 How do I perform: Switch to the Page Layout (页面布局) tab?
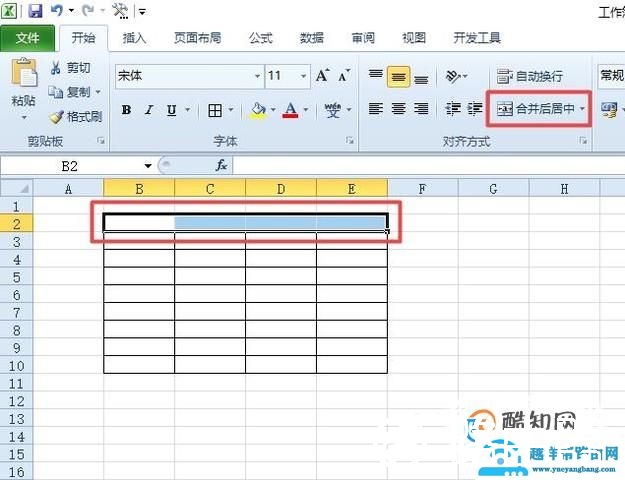(x=197, y=38)
